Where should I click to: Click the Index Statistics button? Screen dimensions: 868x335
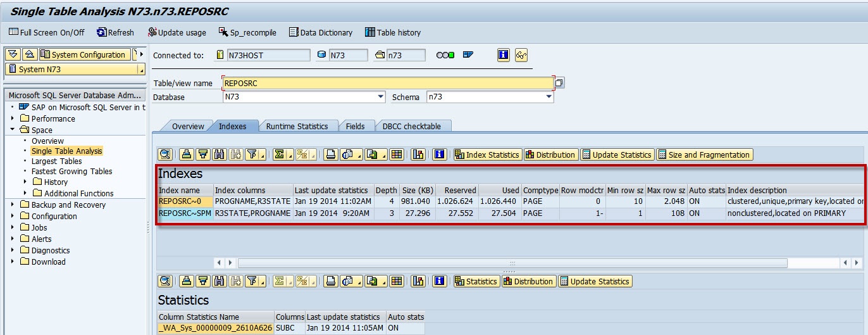(487, 155)
